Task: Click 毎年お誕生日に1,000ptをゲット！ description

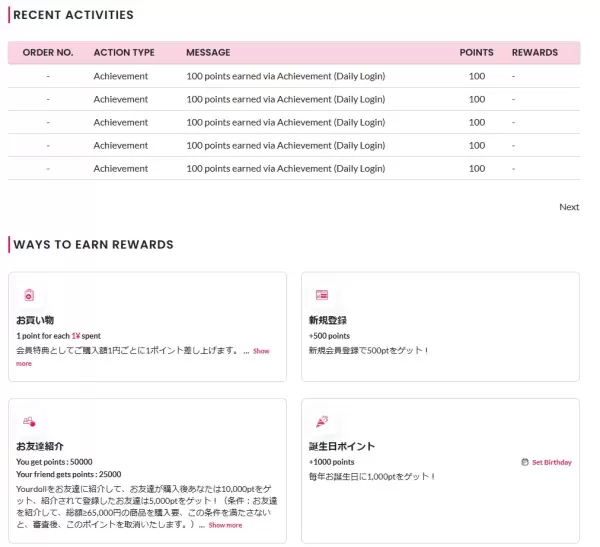Action: point(372,477)
